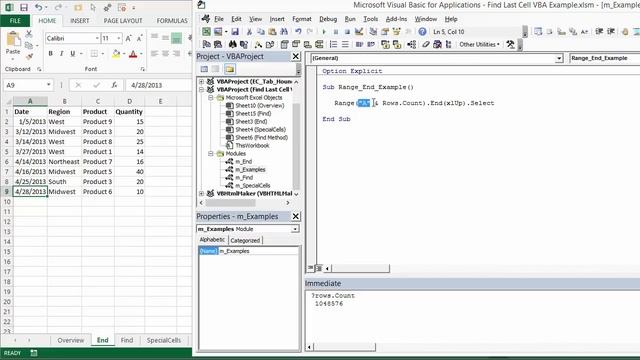Collapse the Modules folder in project tree

point(211,153)
